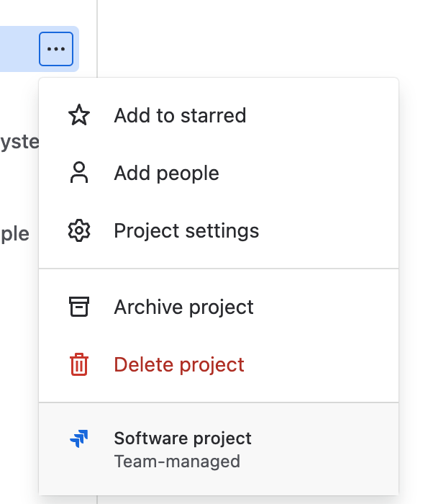Choose Archive project in the menu
Screen dimensions: 446x504
[x=183, y=307]
